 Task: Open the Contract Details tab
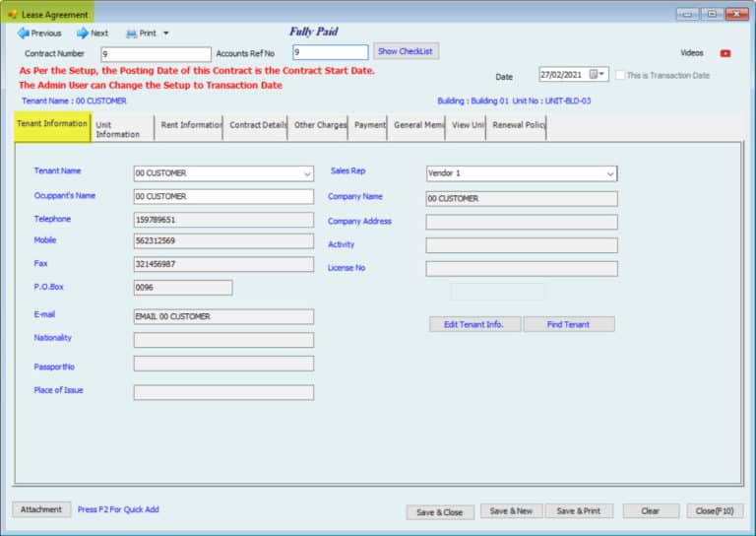coord(255,128)
